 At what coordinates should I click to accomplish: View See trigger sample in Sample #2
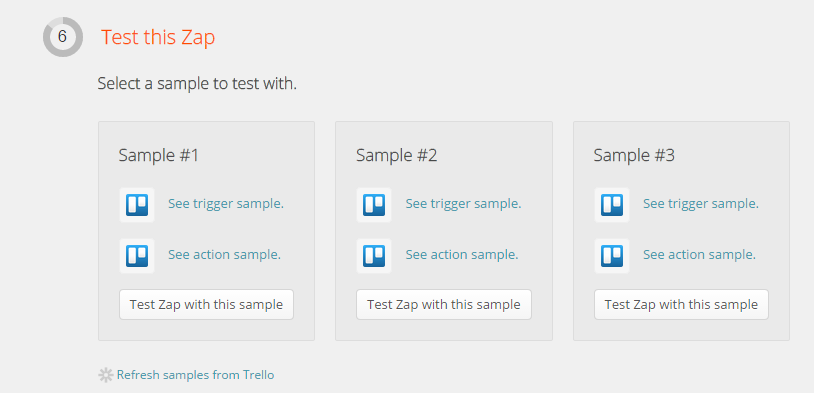463,204
